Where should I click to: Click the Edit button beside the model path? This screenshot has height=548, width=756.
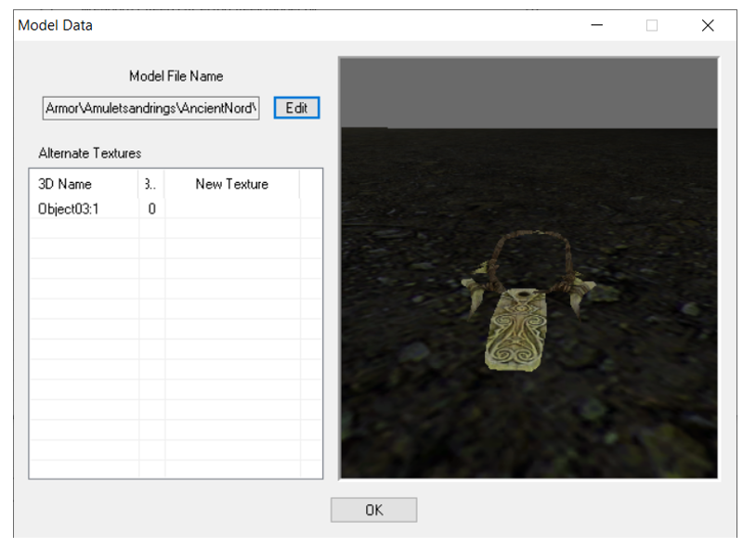pyautogui.click(x=296, y=108)
